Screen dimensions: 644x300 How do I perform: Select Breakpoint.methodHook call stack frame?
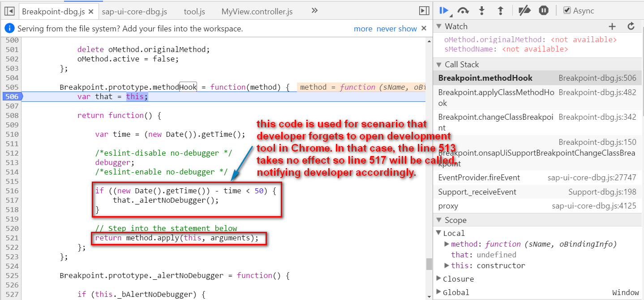[x=537, y=78]
